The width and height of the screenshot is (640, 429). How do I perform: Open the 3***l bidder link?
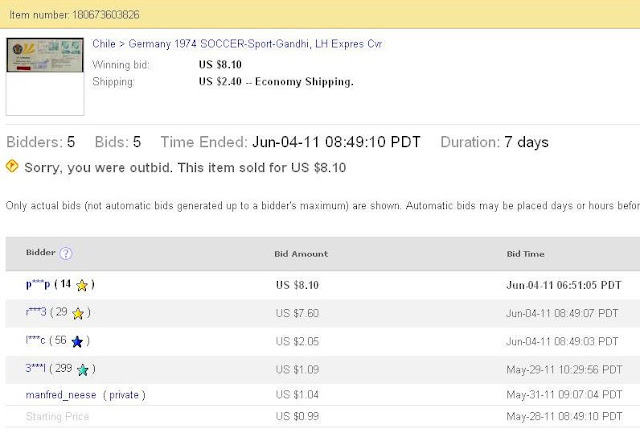pyautogui.click(x=37, y=370)
